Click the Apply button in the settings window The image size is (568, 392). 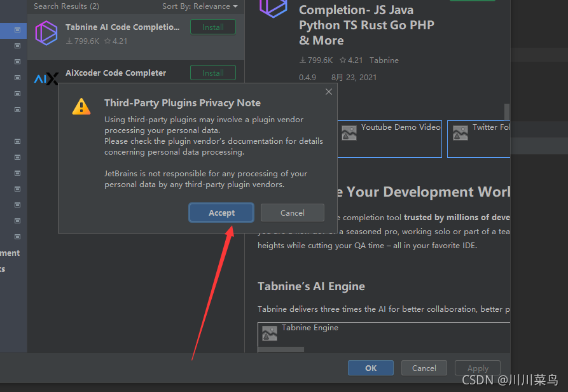point(478,368)
